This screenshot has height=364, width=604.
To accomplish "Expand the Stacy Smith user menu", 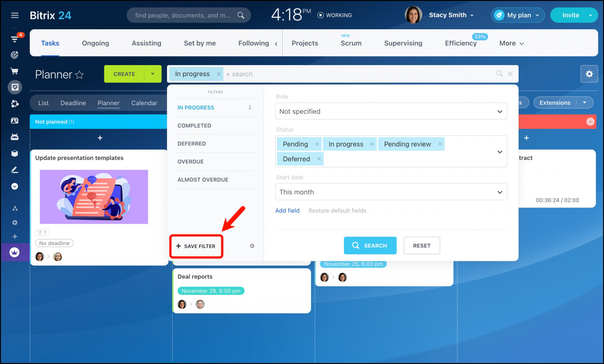I will pos(471,16).
